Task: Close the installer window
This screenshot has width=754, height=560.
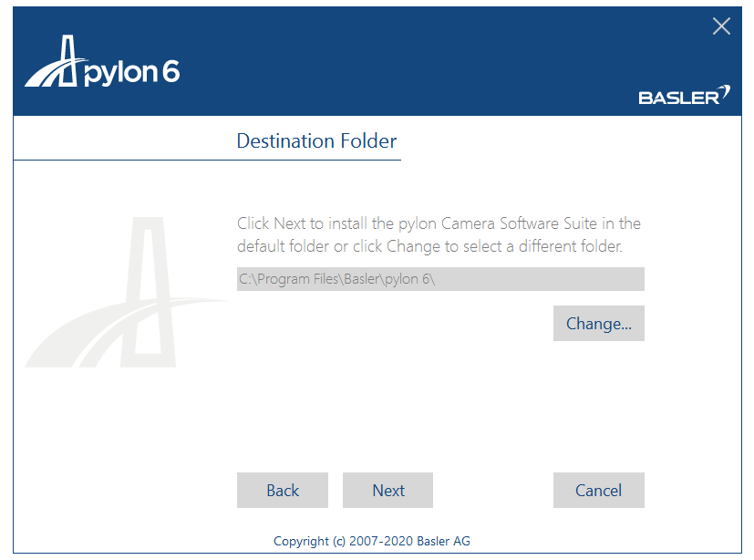Action: 720,26
